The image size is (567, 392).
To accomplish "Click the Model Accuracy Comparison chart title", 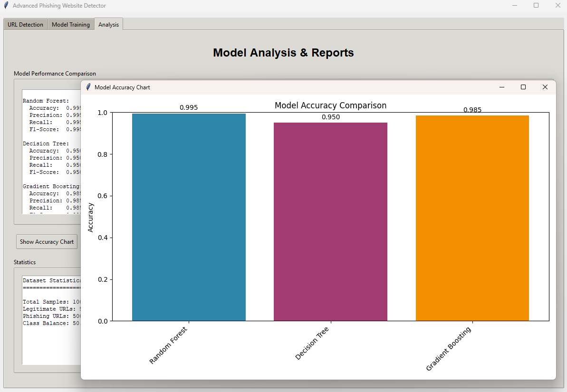I will [330, 105].
